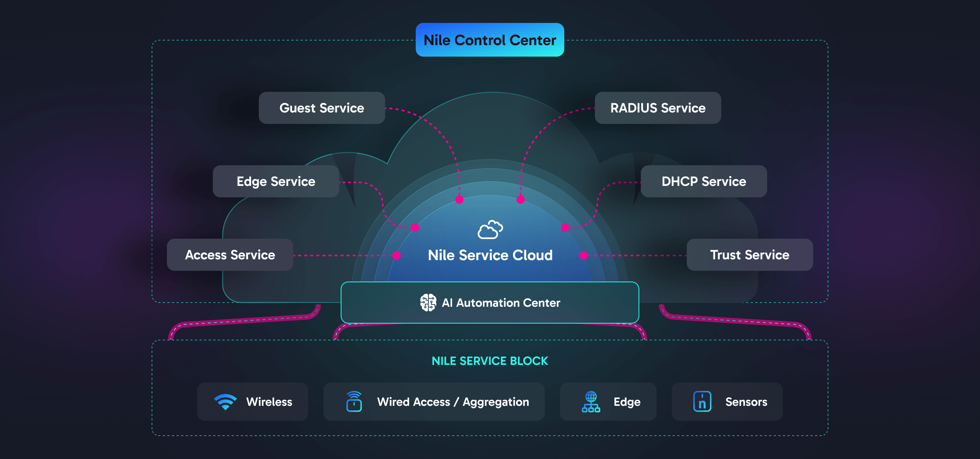
Task: Select the Edge Service box
Action: 276,181
